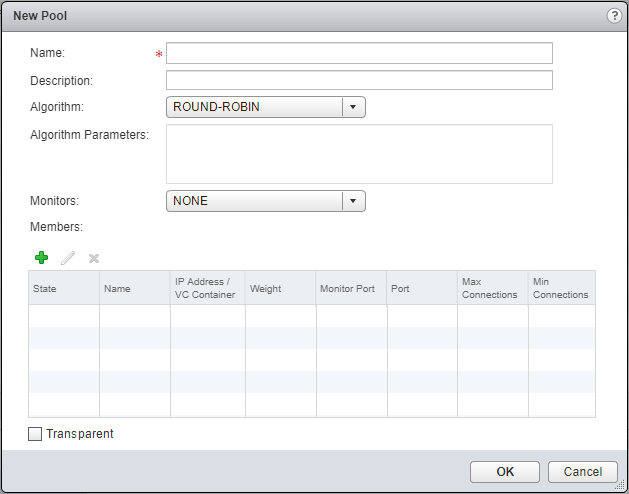The height and width of the screenshot is (494, 629).
Task: Click the green plus add member icon
Action: point(41,258)
